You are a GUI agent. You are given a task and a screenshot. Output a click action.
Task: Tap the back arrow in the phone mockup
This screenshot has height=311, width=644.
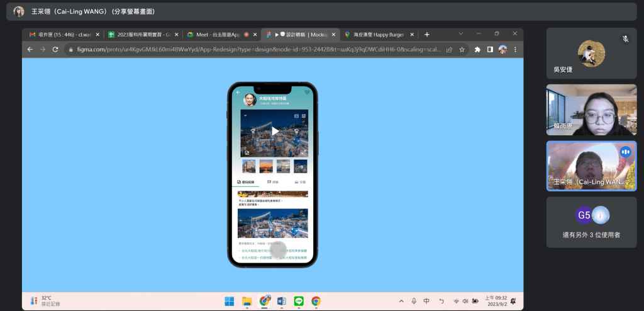coord(238,93)
